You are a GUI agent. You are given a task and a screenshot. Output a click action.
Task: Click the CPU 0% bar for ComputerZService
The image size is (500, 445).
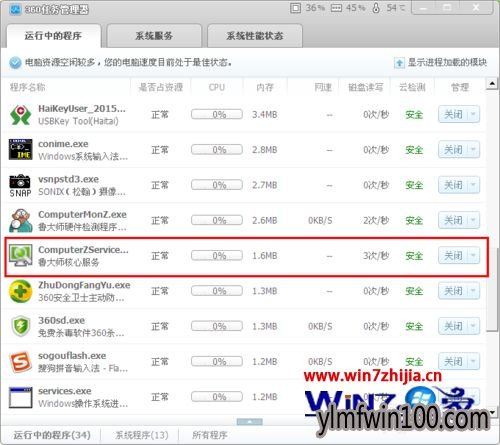click(x=217, y=256)
